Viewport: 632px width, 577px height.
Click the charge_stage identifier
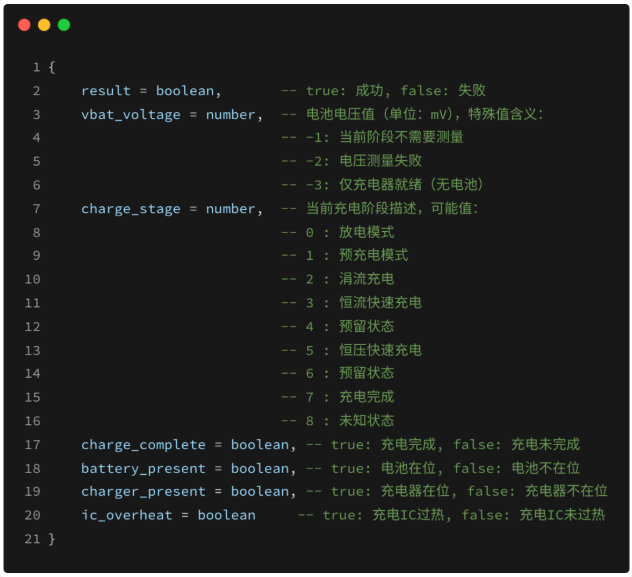pyautogui.click(x=131, y=209)
